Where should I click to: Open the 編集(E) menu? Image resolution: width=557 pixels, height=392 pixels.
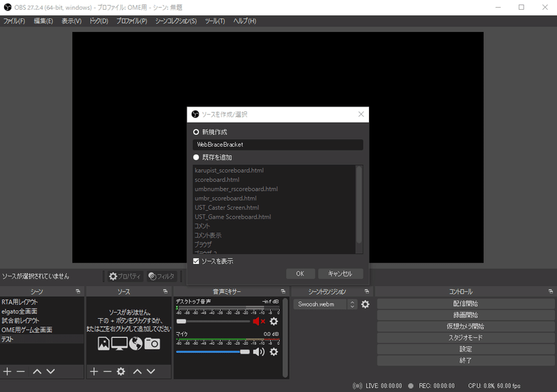(x=43, y=21)
